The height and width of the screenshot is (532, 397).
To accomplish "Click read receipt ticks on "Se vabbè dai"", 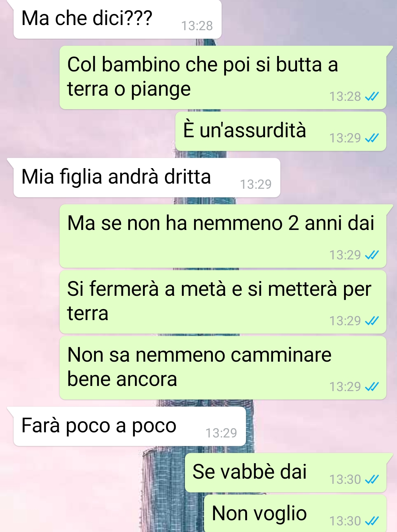I will (x=372, y=479).
